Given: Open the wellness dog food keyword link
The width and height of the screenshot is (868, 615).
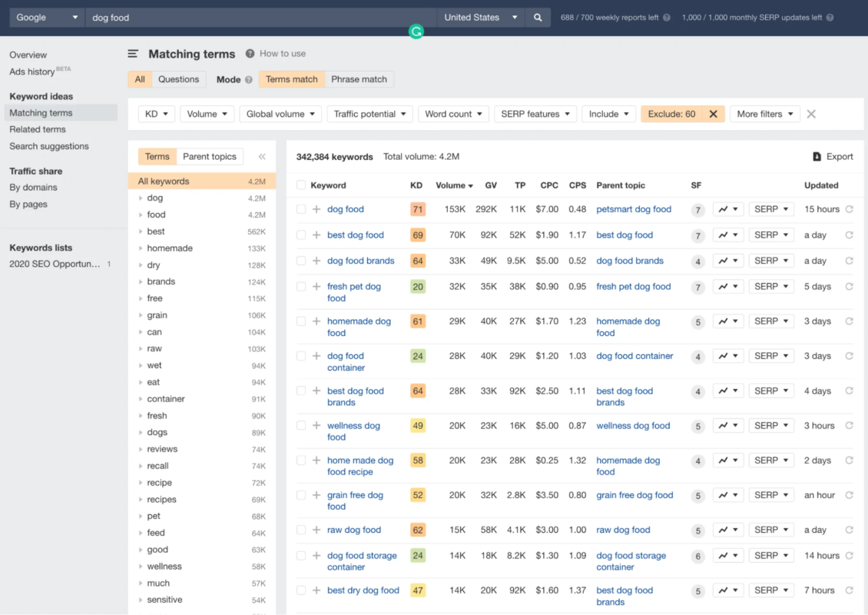Looking at the screenshot, I should coord(353,431).
